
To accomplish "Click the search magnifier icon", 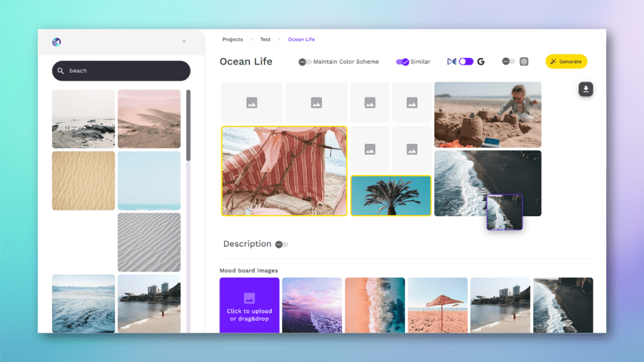I will (x=61, y=71).
